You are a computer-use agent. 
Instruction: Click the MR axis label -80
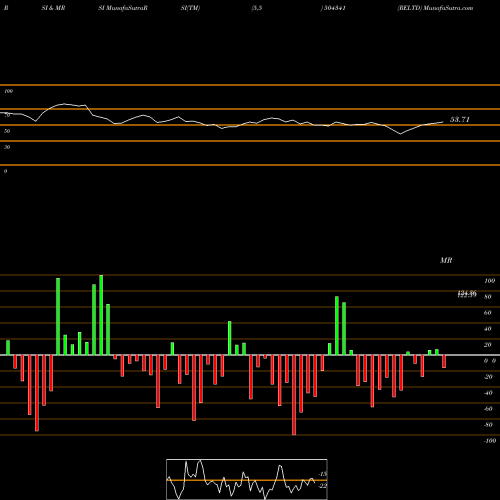tap(488, 425)
